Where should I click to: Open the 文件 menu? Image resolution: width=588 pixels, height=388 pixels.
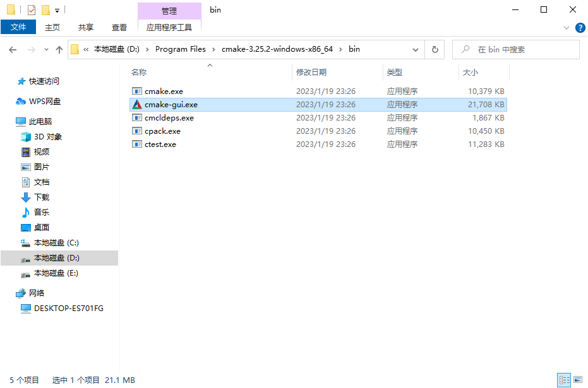tap(18, 27)
